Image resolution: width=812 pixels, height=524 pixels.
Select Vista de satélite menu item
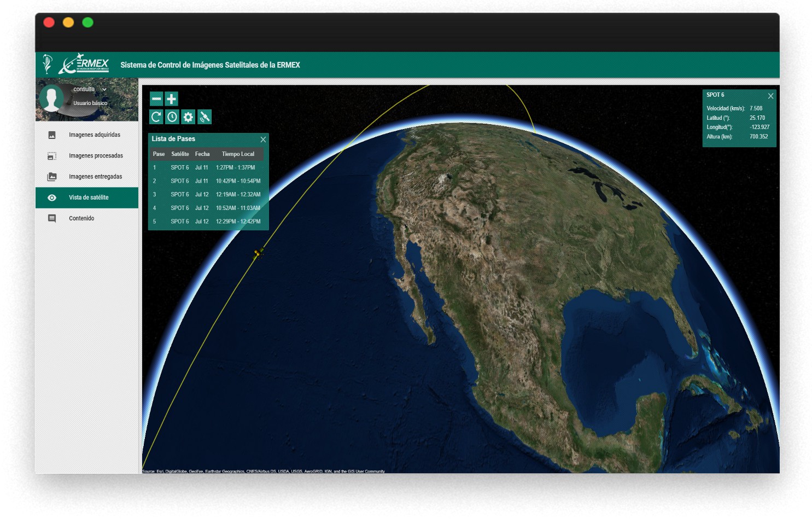[89, 197]
